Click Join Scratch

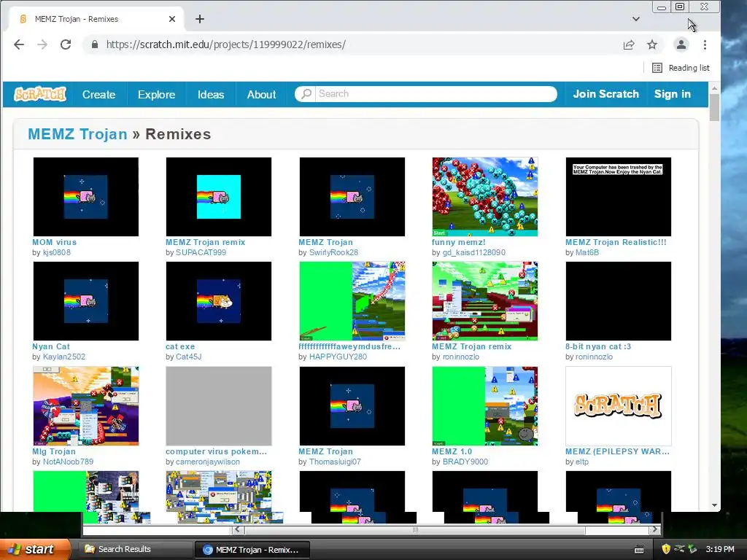(x=605, y=94)
